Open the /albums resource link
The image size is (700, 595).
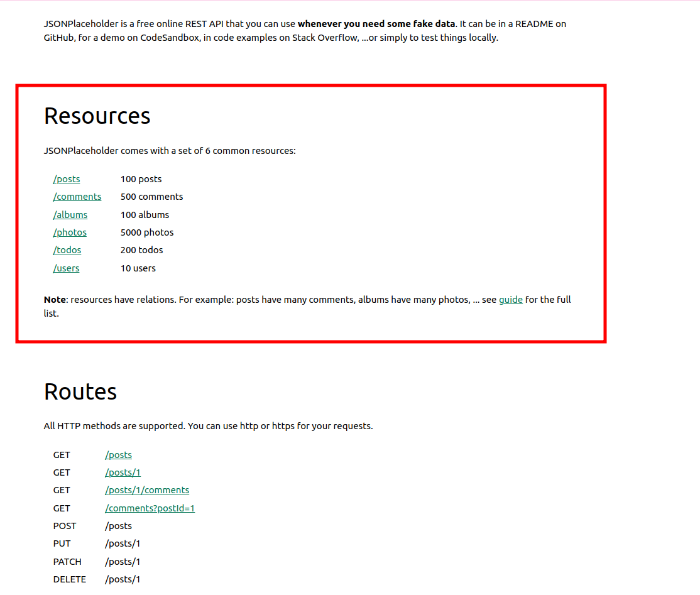coord(70,215)
